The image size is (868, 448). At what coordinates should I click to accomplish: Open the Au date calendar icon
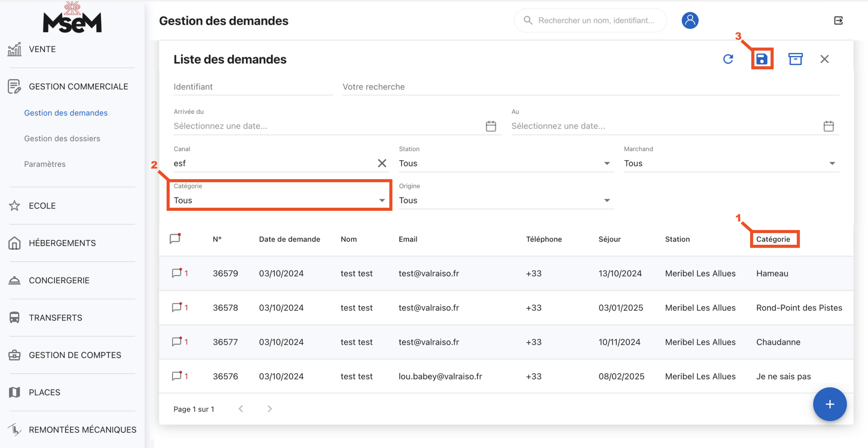tap(828, 126)
